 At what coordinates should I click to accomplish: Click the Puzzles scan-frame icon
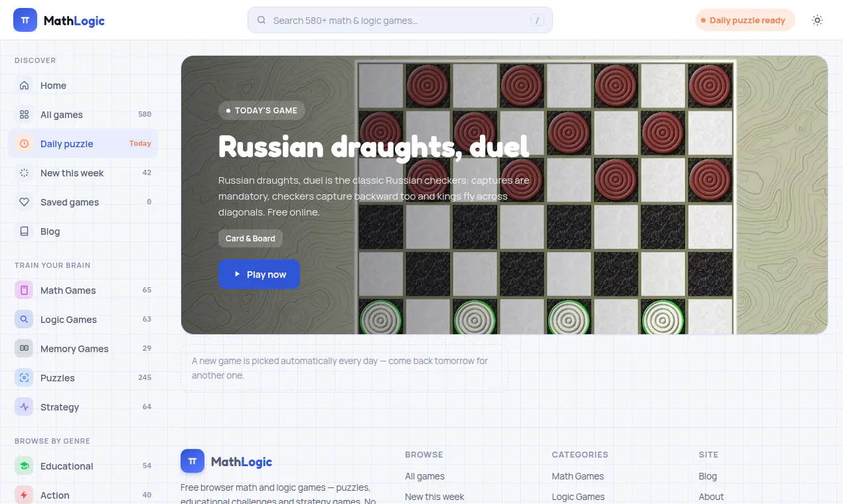pyautogui.click(x=25, y=378)
